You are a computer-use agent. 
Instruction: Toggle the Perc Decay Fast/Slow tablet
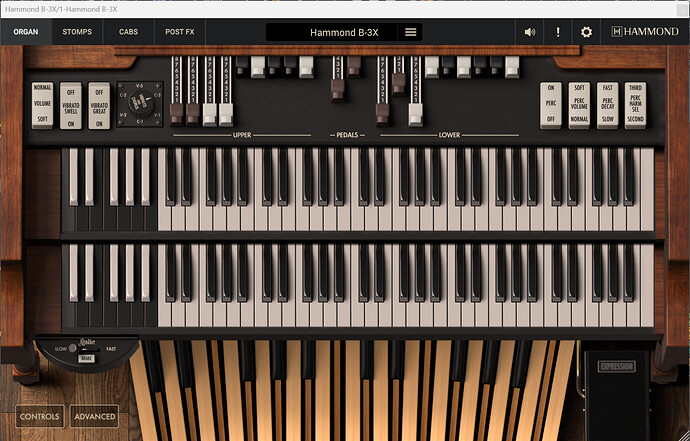[x=608, y=104]
